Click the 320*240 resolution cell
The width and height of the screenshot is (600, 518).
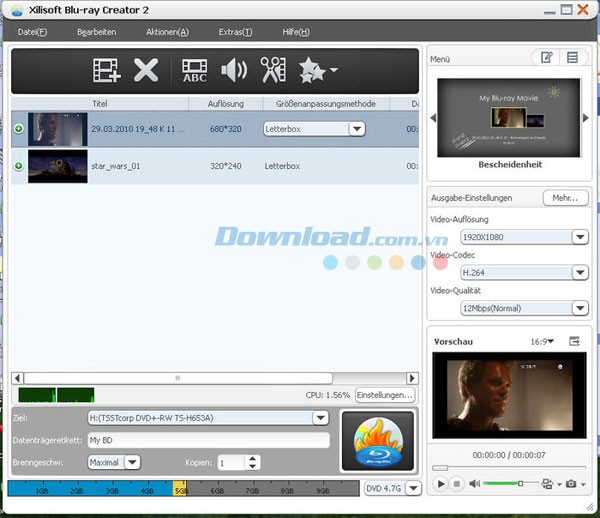225,166
